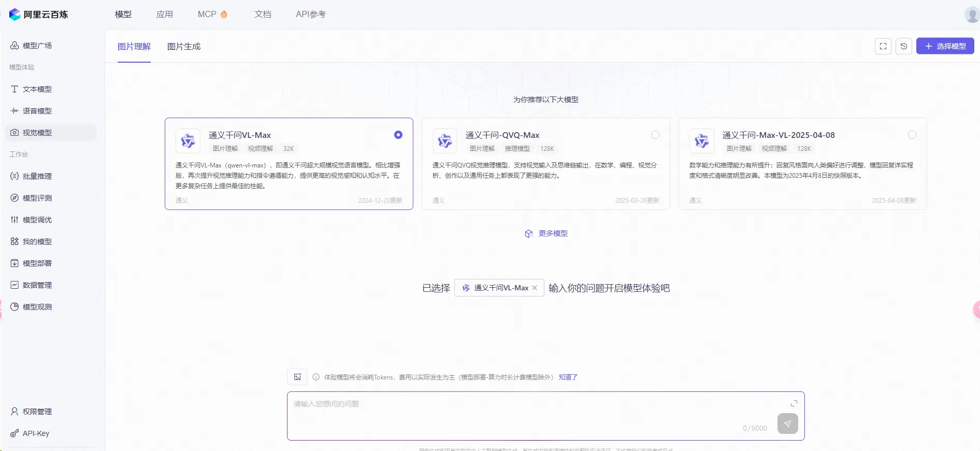Select the 通义千问VL-Max radio button
This screenshot has height=451, width=980.
(x=398, y=135)
